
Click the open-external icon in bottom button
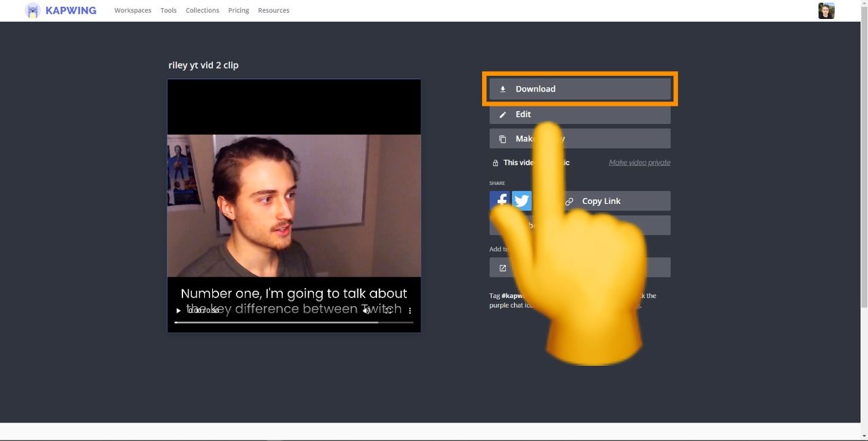click(x=502, y=268)
